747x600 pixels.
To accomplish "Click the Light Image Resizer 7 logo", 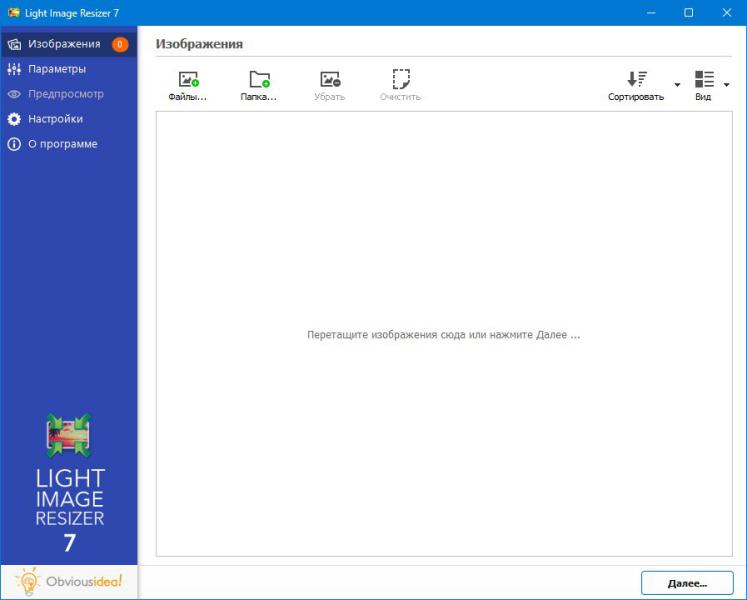I will pyautogui.click(x=69, y=480).
